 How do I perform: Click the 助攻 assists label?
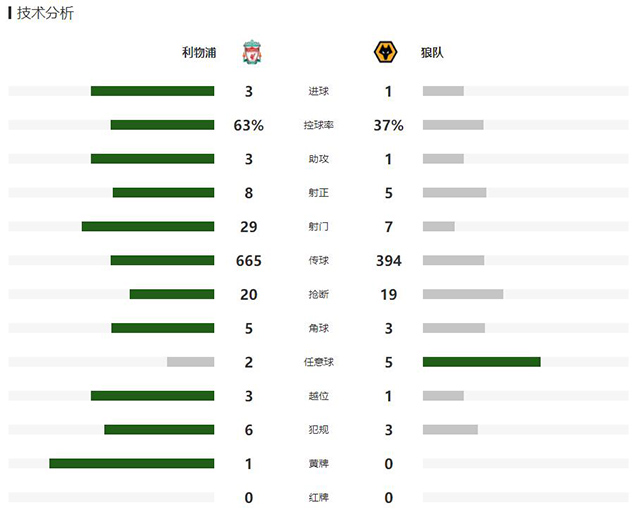tap(318, 159)
